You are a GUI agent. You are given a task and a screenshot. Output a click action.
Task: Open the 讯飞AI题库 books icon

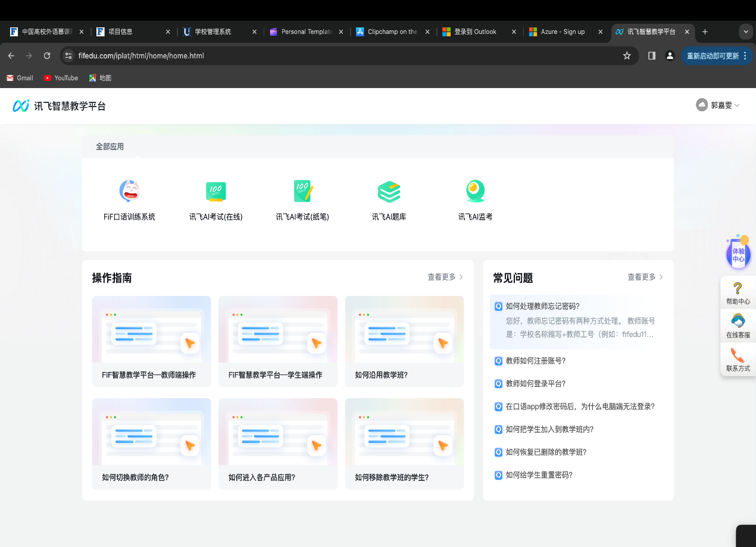tap(389, 192)
